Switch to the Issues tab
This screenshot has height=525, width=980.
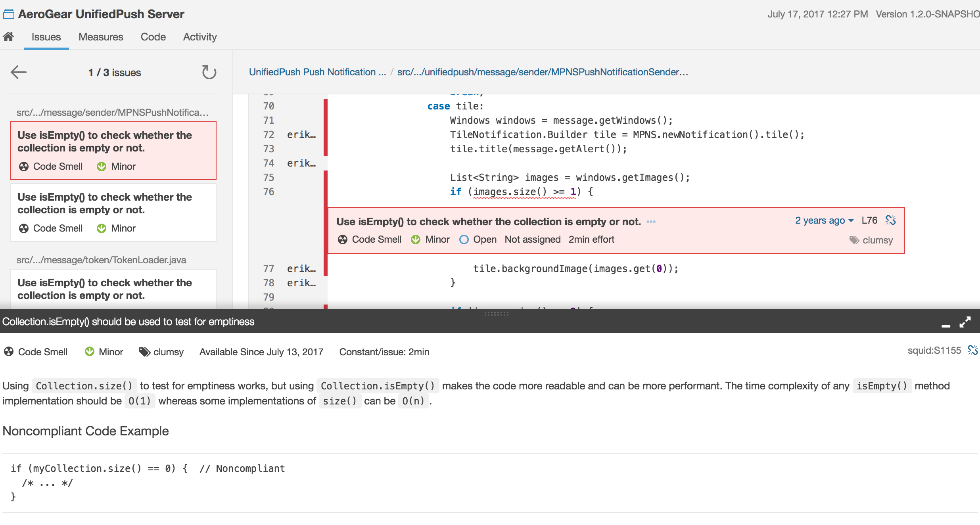coord(46,37)
